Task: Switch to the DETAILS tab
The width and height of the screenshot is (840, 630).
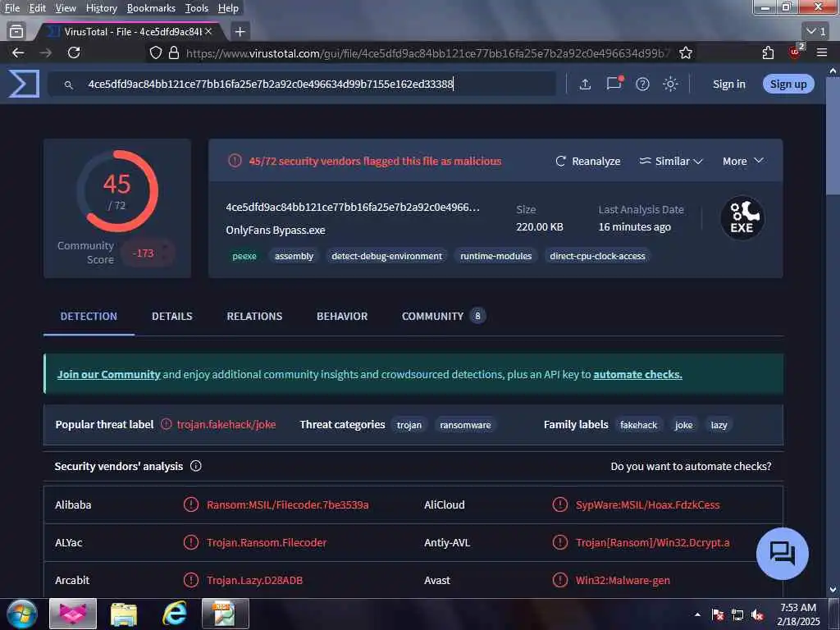Action: click(x=172, y=316)
